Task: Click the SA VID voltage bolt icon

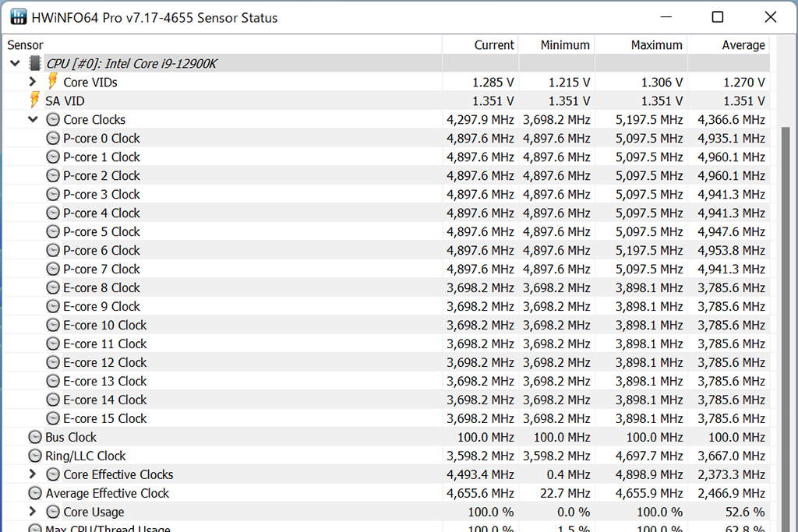Action: 34,100
